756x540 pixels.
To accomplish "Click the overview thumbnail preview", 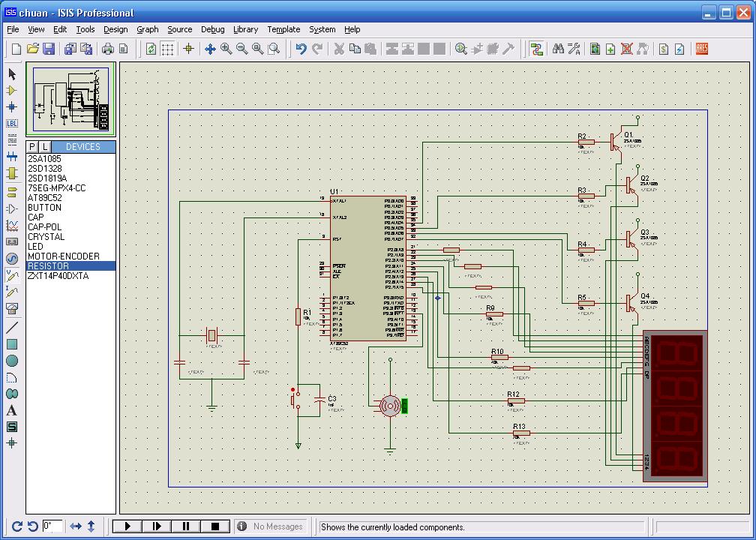I will coord(71,100).
